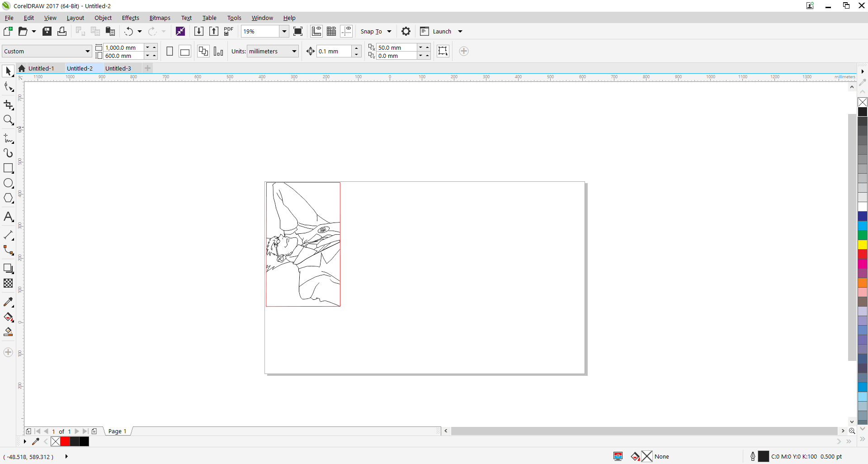
Task: Click the Quick customize plus in toolbox
Action: 8,352
